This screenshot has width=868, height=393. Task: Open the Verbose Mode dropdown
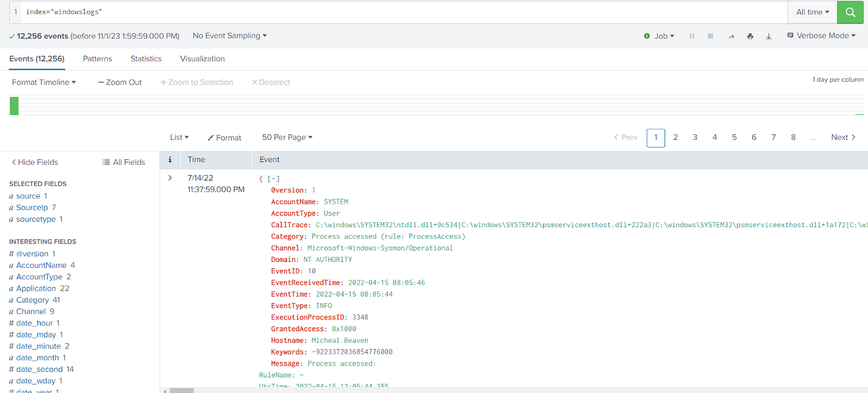821,35
